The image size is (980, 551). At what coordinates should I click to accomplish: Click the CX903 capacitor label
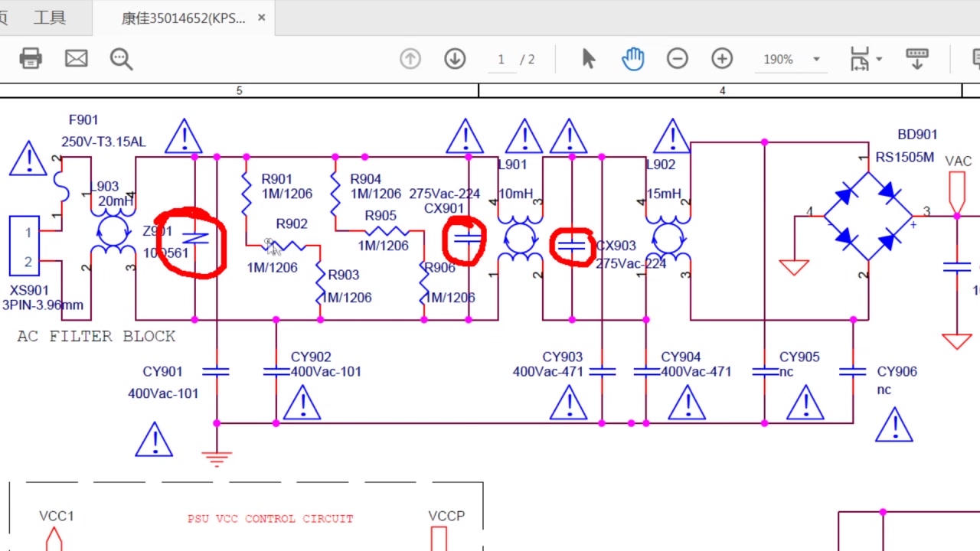(616, 246)
